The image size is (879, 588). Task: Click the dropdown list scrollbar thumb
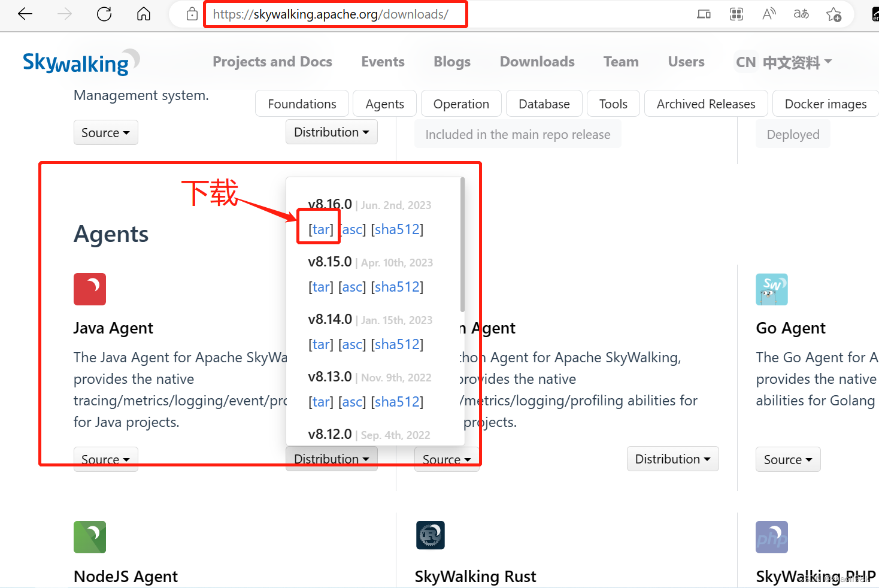pyautogui.click(x=462, y=244)
